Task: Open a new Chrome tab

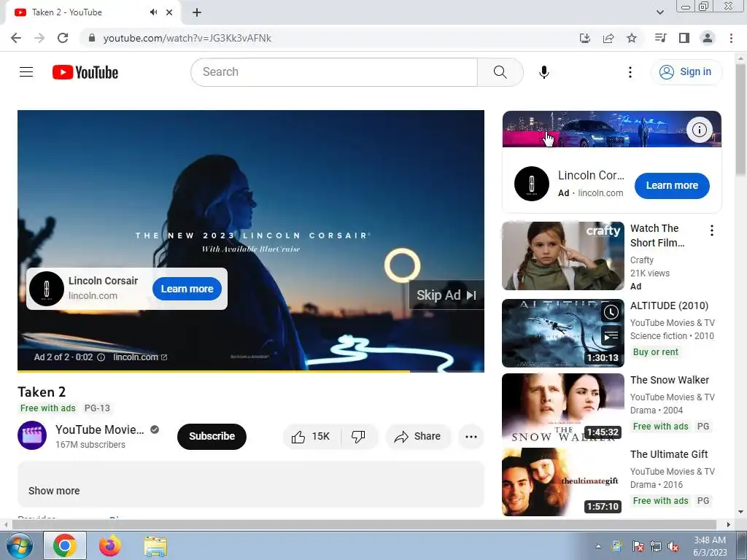Action: [197, 12]
